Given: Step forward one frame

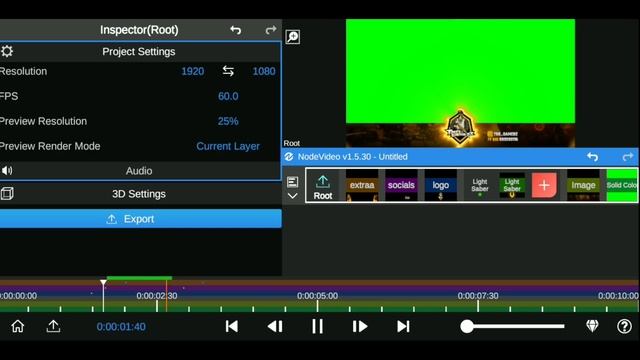Looking at the screenshot, I should click(360, 327).
